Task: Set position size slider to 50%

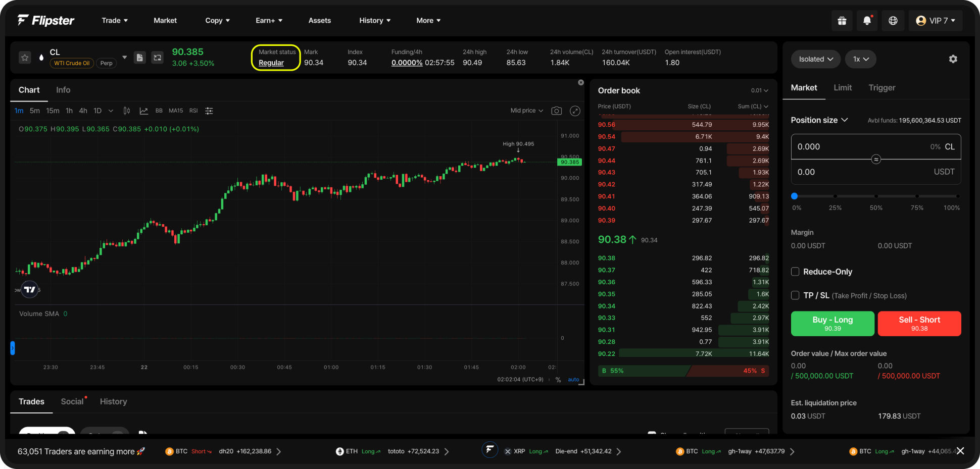Action: [x=876, y=196]
